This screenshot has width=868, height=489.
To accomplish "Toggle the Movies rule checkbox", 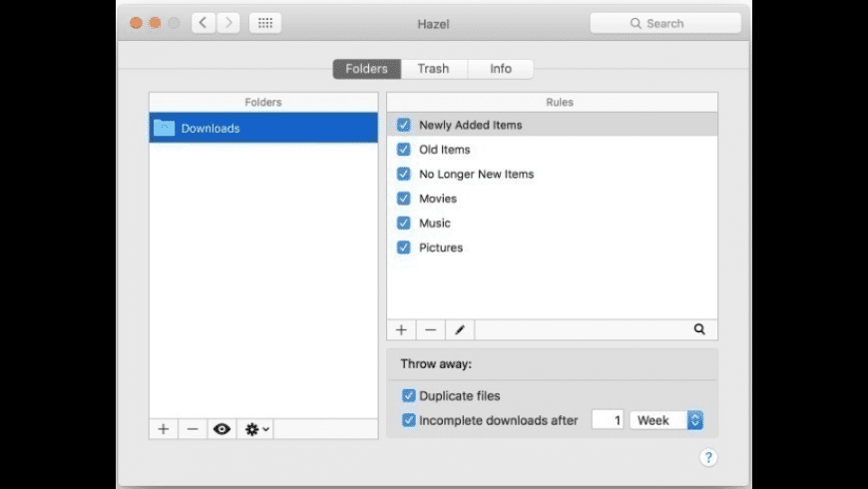I will tap(403, 199).
